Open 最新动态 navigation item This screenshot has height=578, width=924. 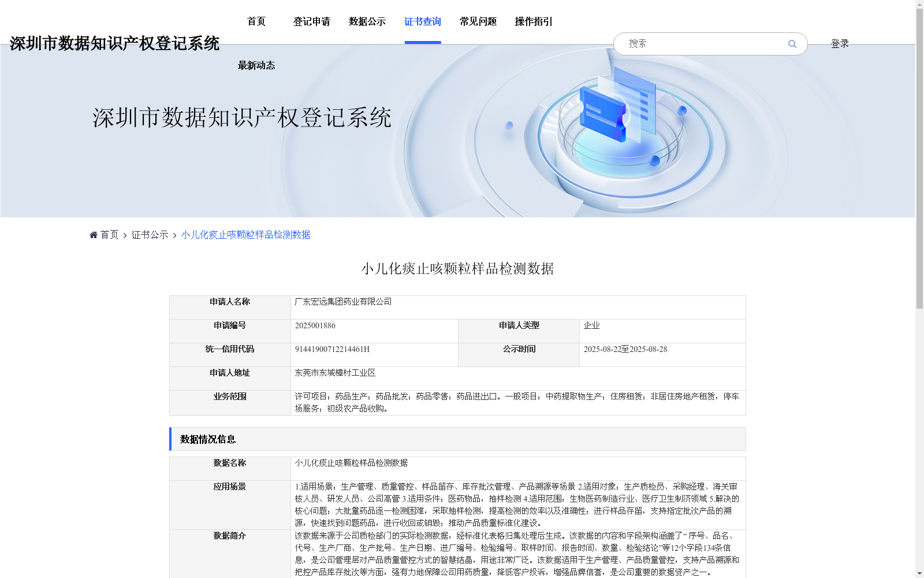(x=256, y=65)
